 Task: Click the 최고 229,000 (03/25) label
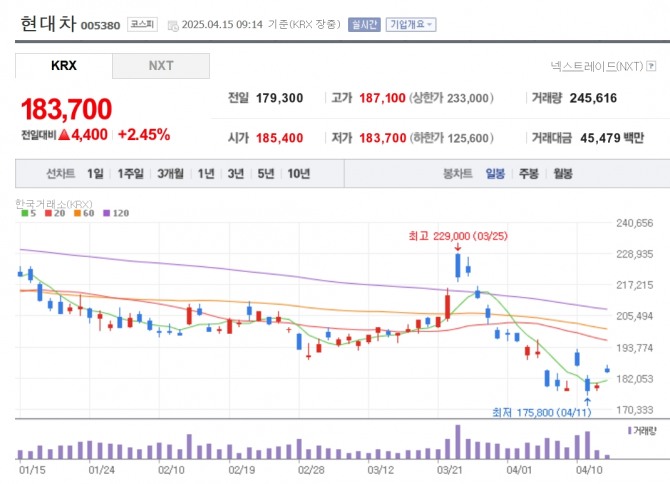click(458, 236)
